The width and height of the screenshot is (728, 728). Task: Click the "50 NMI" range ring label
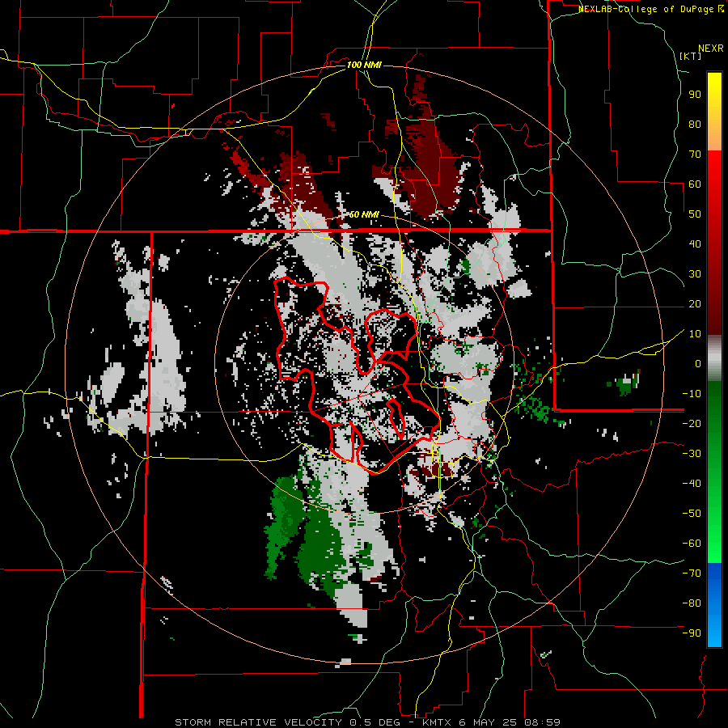(364, 214)
